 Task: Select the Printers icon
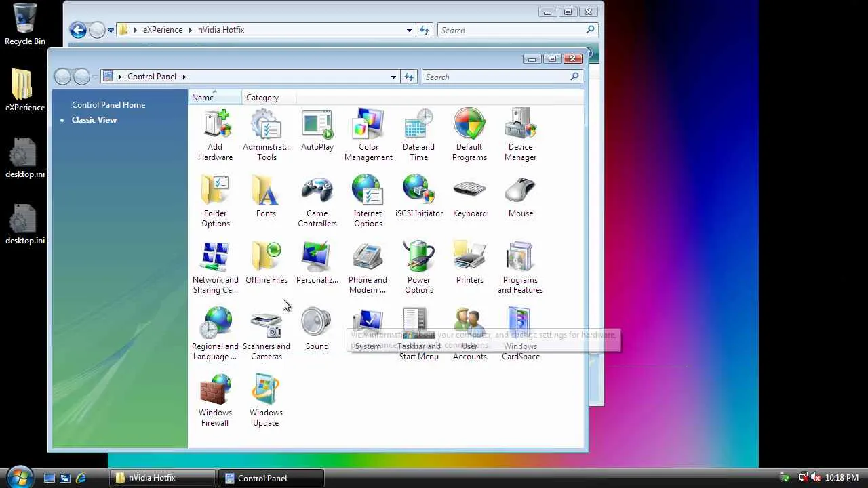point(470,264)
